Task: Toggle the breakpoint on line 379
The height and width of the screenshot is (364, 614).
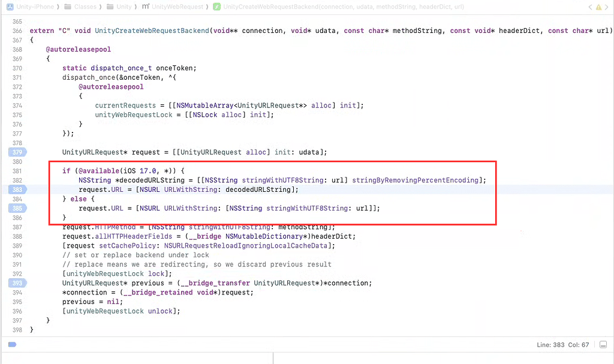Action: pos(16,152)
